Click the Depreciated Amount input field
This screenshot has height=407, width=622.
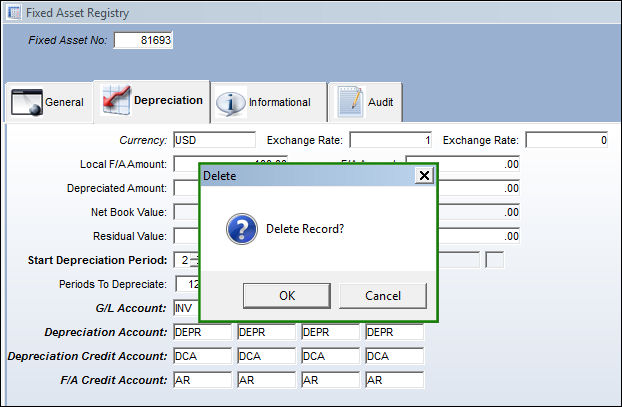[186, 188]
